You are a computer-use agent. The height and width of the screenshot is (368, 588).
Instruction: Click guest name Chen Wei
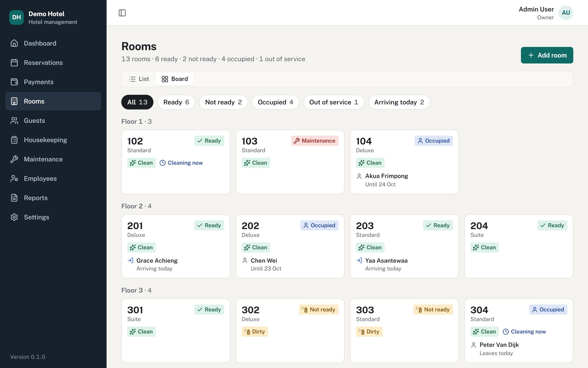(264, 260)
